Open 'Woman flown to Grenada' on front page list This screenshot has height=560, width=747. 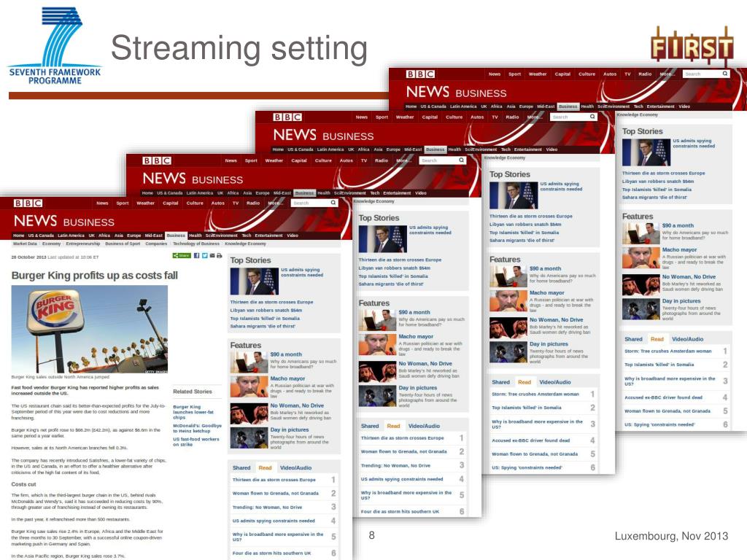point(275,494)
